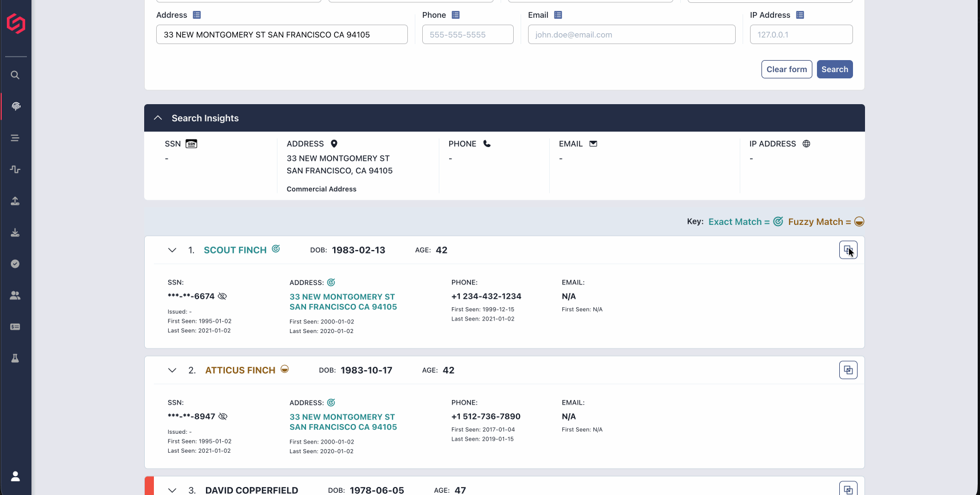Click the copy icon for the David Copperfield result

(x=848, y=489)
